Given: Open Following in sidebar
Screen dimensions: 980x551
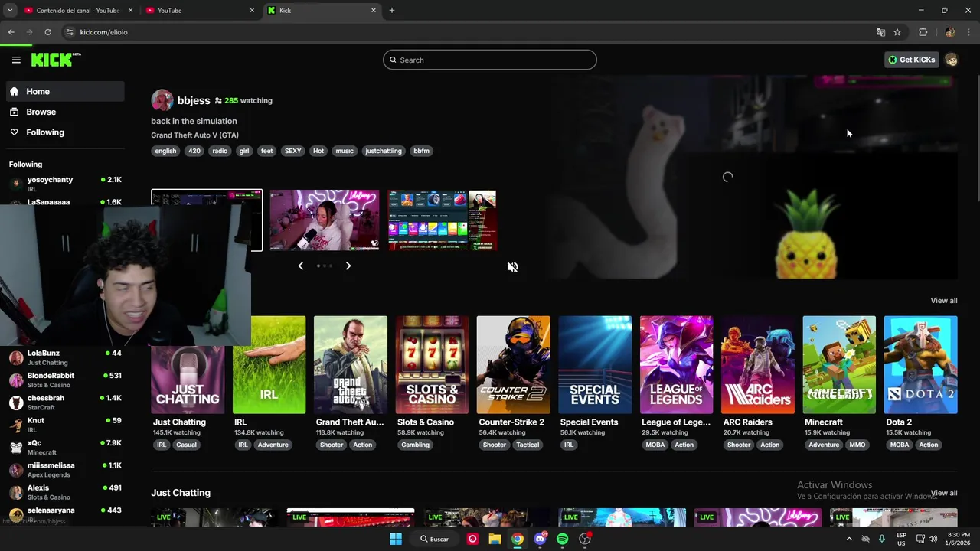Looking at the screenshot, I should [x=64, y=132].
